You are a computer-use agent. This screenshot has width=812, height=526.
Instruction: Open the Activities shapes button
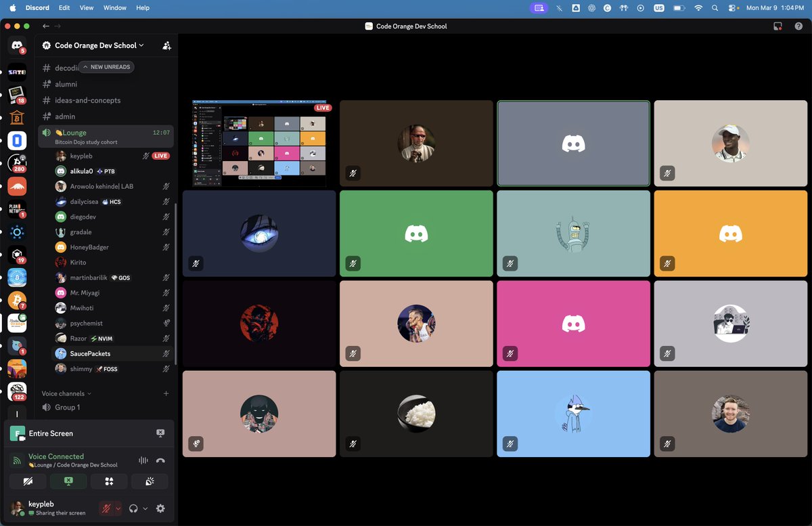[x=109, y=481]
